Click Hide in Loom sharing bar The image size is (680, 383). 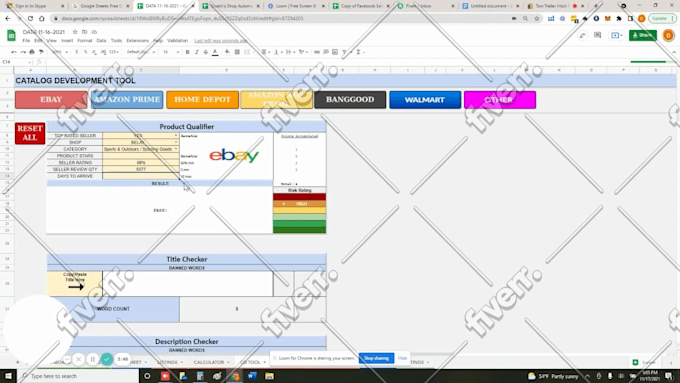(402, 358)
